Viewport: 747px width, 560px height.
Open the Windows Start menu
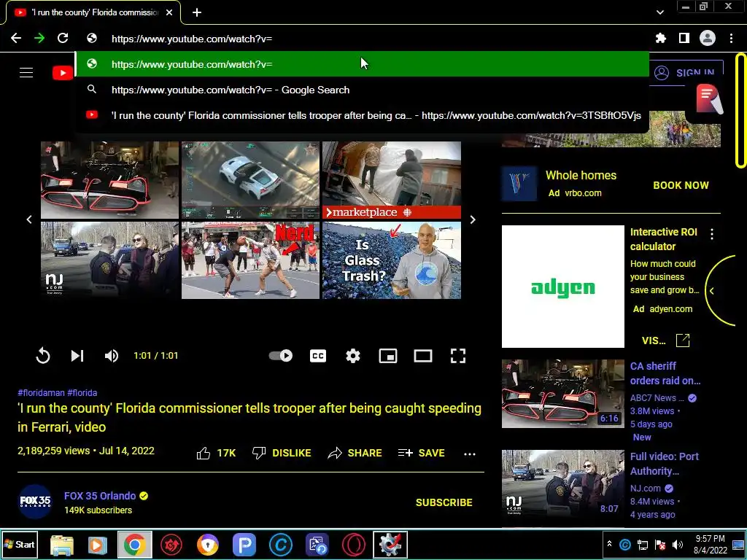[19, 544]
